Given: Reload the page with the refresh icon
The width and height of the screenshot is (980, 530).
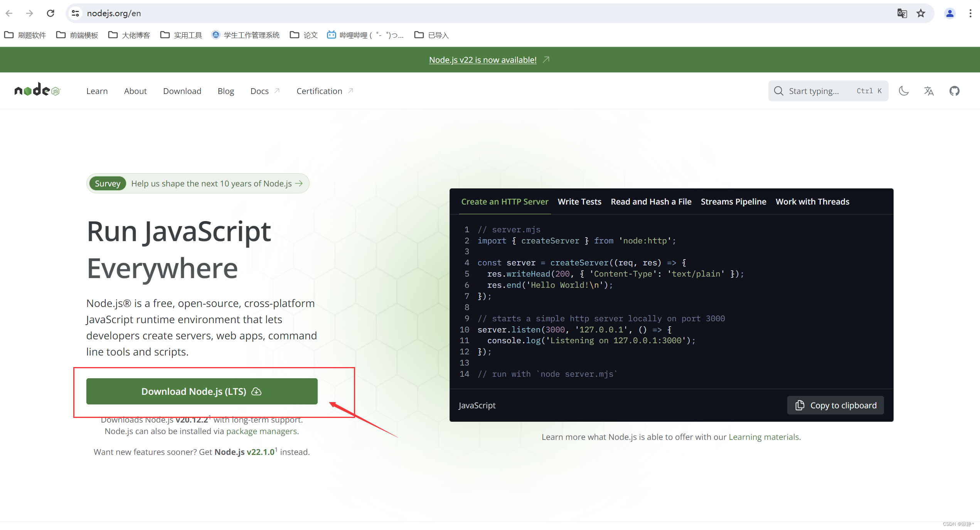Looking at the screenshot, I should (x=51, y=13).
